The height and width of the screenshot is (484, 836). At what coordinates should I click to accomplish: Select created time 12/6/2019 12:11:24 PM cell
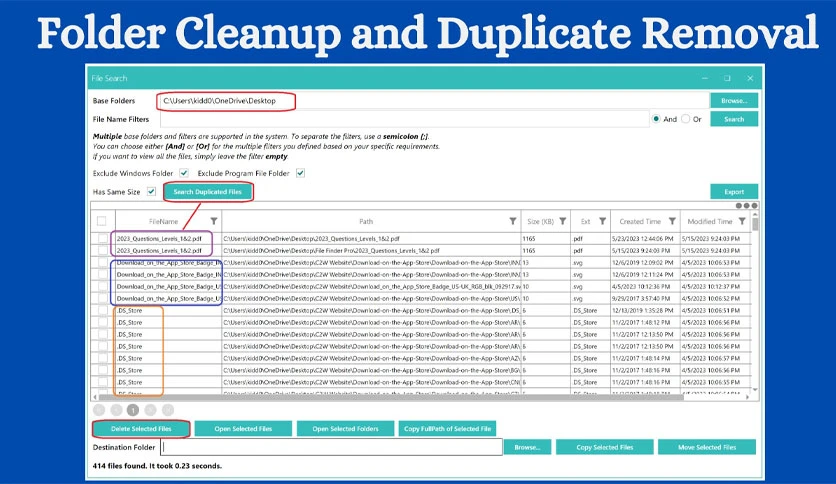click(643, 275)
